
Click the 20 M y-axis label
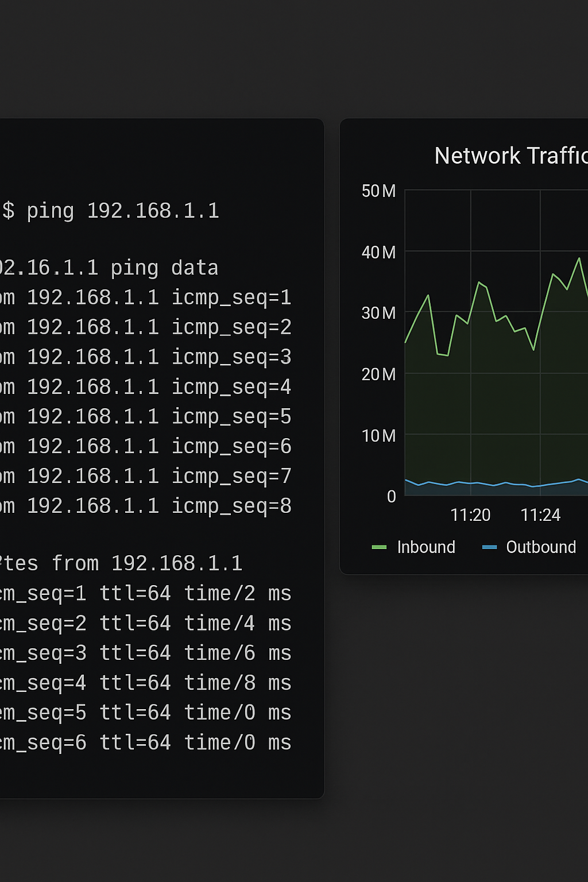click(x=378, y=375)
